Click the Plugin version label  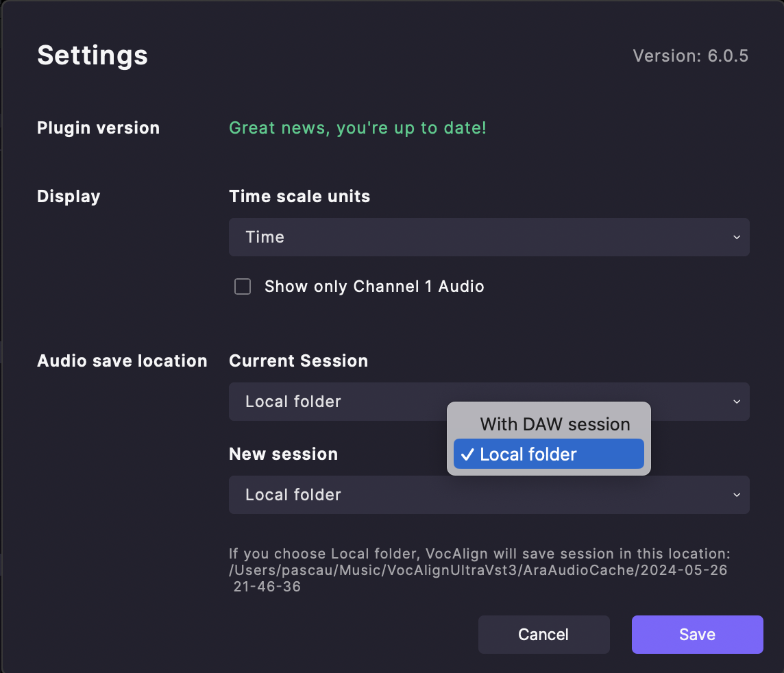point(98,128)
